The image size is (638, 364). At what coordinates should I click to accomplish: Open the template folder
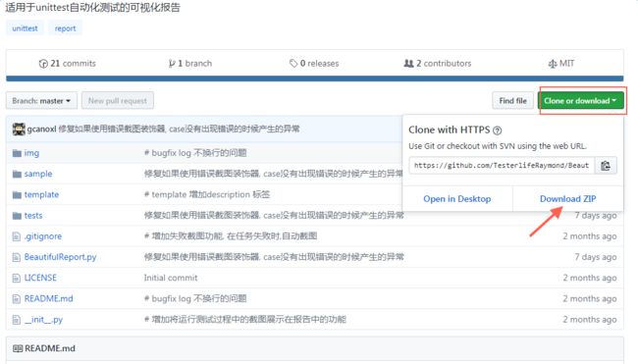41,194
